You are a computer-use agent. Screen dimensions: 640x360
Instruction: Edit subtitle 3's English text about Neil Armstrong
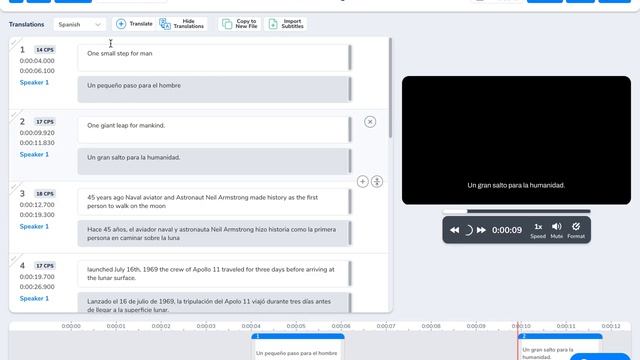(x=214, y=202)
